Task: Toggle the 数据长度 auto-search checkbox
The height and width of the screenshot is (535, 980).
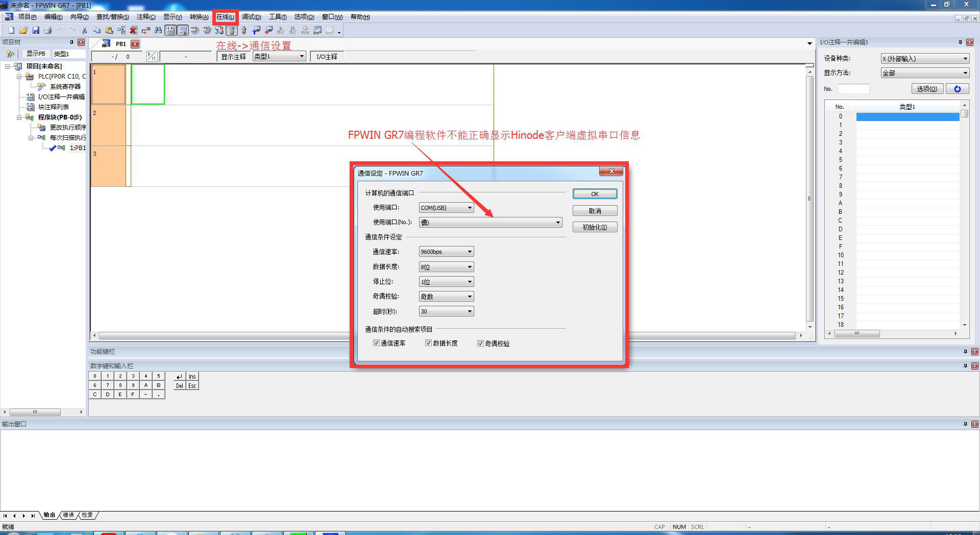Action: [x=429, y=343]
